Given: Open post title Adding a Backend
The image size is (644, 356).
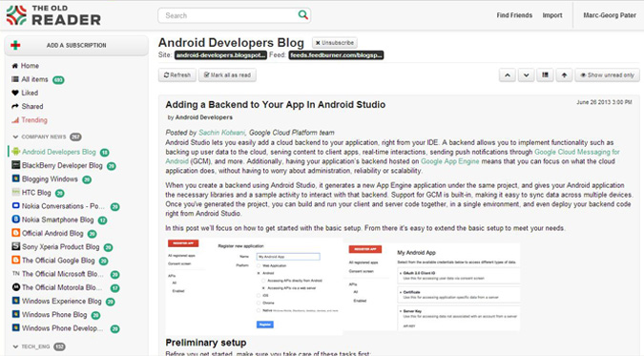Looking at the screenshot, I should (x=275, y=105).
